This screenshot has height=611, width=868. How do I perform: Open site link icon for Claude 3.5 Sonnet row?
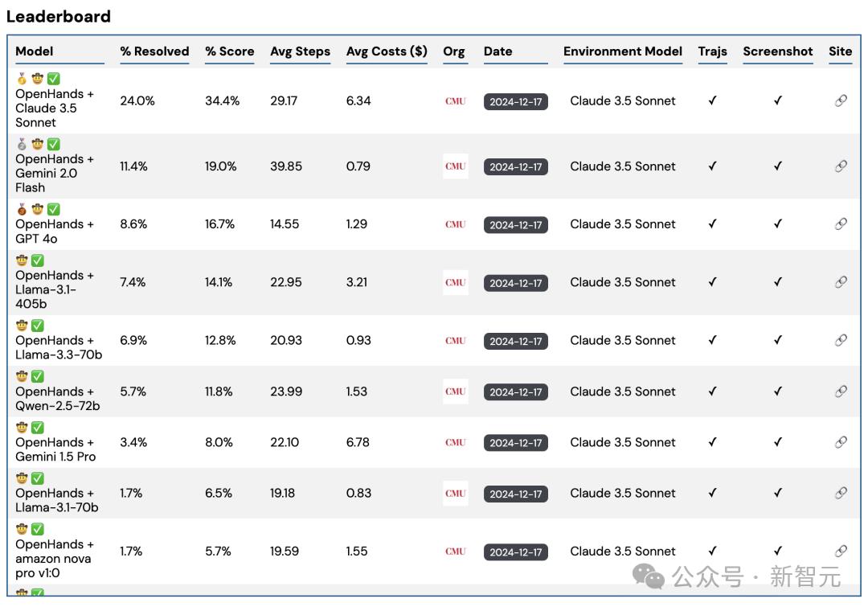841,101
